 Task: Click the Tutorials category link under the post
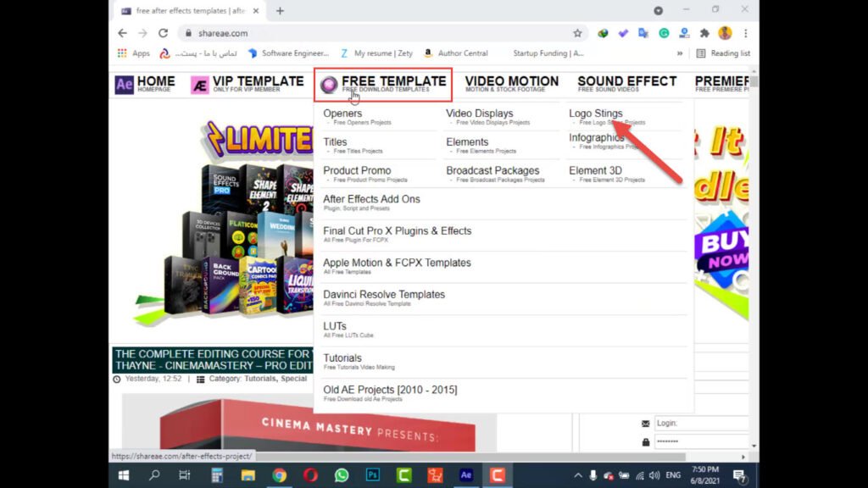click(259, 379)
